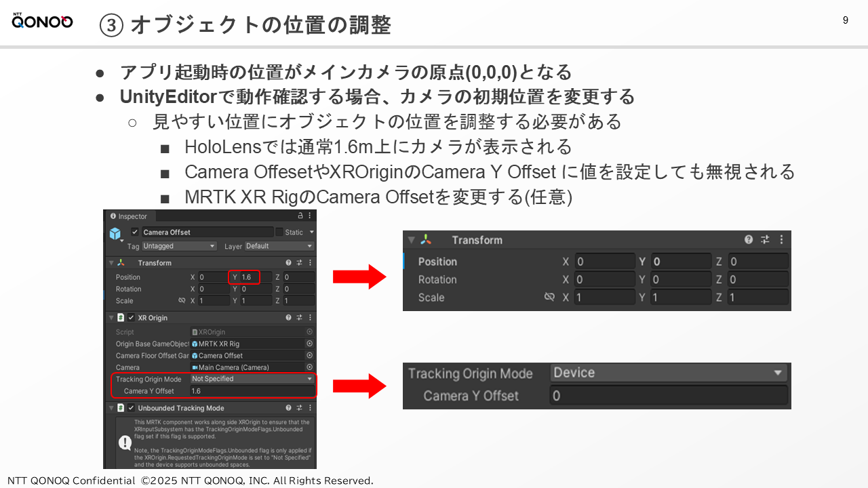Open three-dot menu in the enlarged Transform panel
The width and height of the screenshot is (868, 488).
(782, 239)
